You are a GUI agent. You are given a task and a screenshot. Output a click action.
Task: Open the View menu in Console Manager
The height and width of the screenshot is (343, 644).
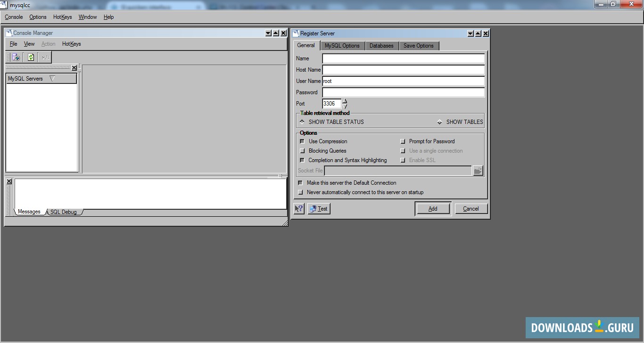coord(29,44)
